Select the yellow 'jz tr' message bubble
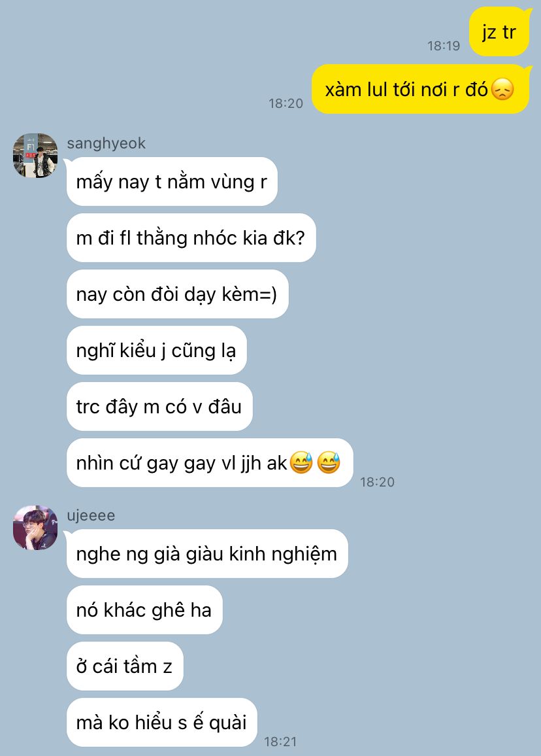541x756 pixels. [500, 32]
